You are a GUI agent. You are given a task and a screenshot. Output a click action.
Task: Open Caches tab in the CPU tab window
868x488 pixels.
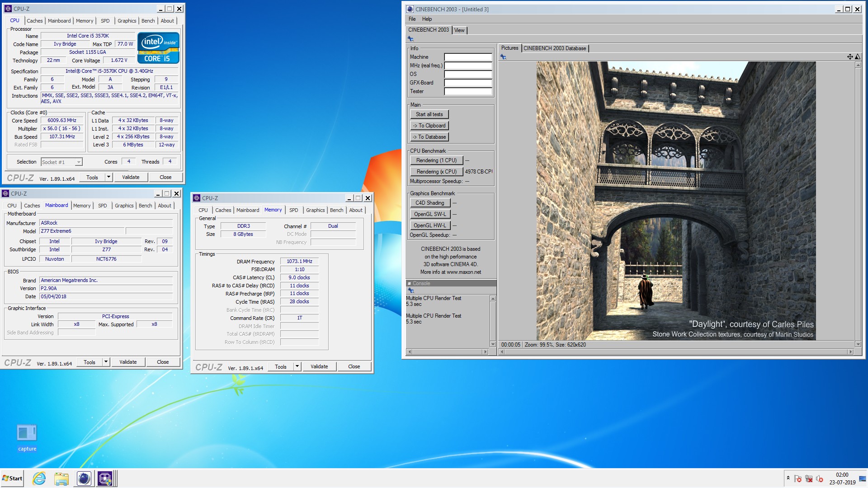point(34,21)
